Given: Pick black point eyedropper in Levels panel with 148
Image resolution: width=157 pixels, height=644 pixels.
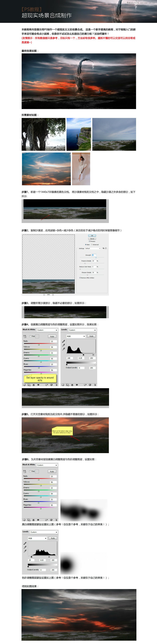Looking at the screenshot, I should click(x=63, y=341).
